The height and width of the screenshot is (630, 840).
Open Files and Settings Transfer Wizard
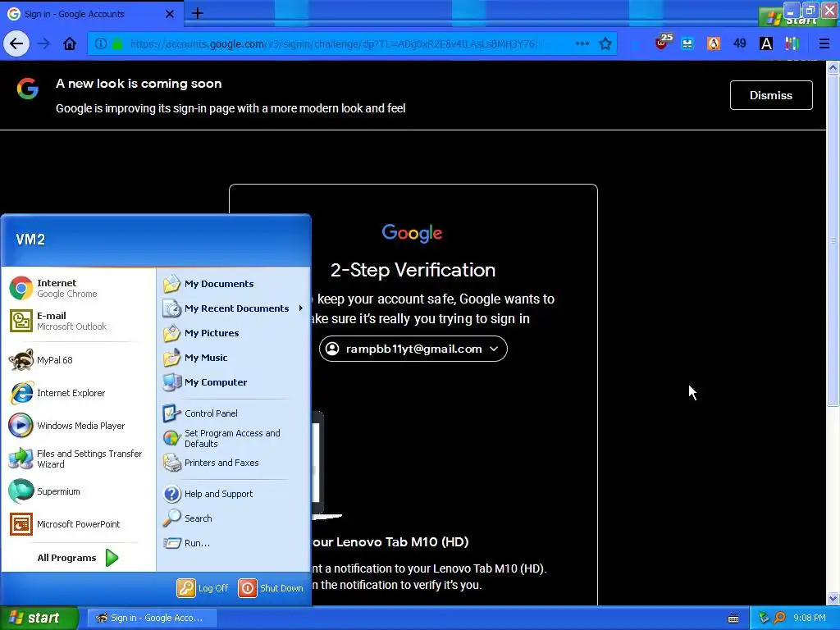pos(78,459)
